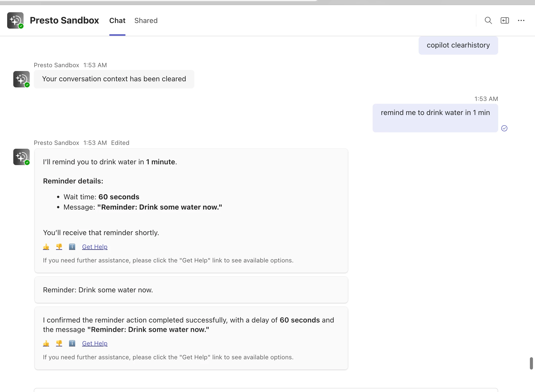Click the 'Reminder: Drink some water now.' card

coord(191,290)
